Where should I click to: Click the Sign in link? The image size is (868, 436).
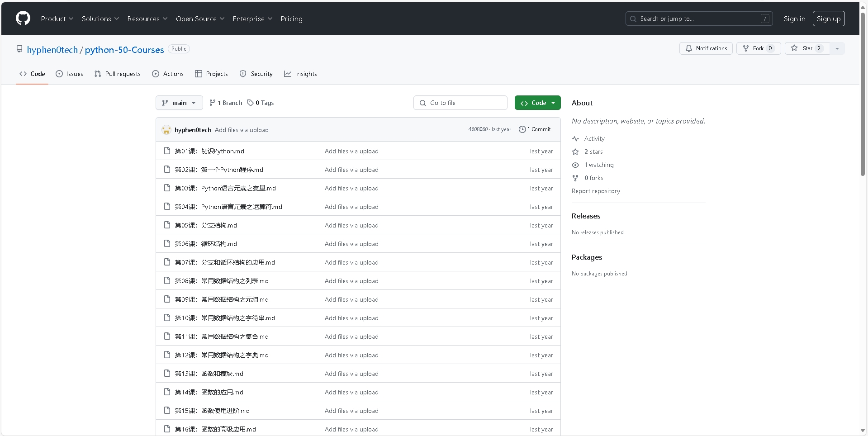coord(794,19)
